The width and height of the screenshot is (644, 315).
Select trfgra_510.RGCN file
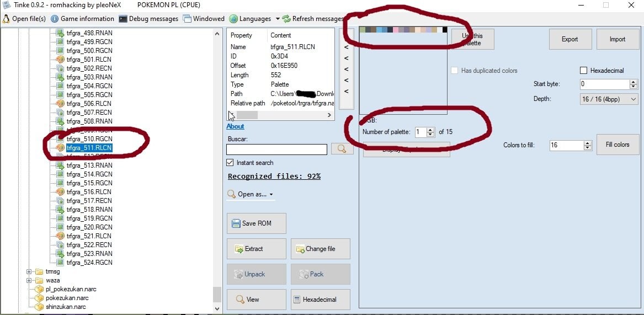(89, 139)
